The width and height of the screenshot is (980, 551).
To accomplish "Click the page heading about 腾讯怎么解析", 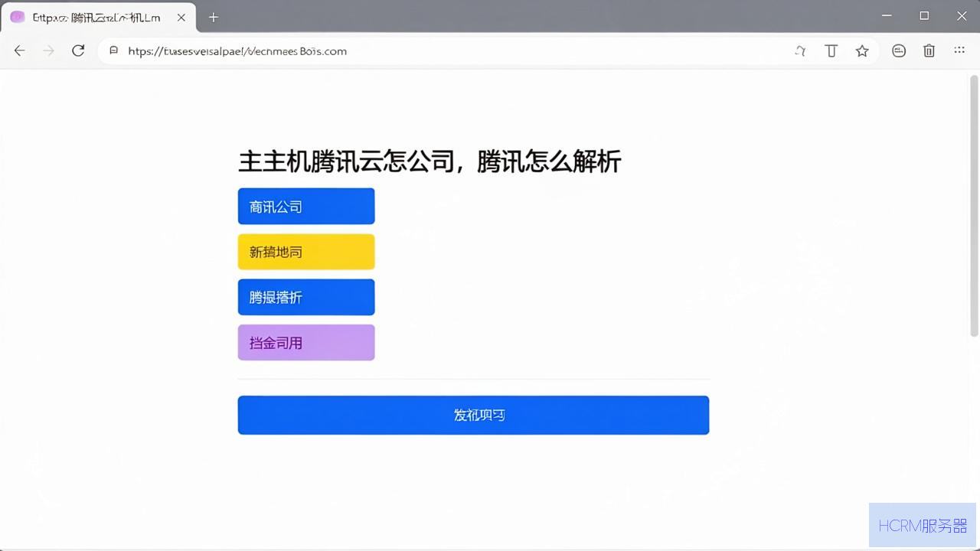I will point(430,162).
